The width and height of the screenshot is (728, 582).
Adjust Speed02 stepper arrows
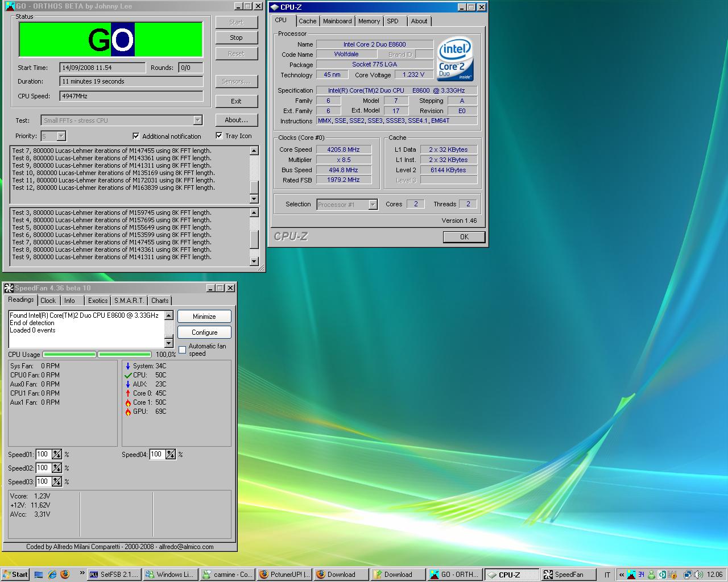(x=57, y=468)
